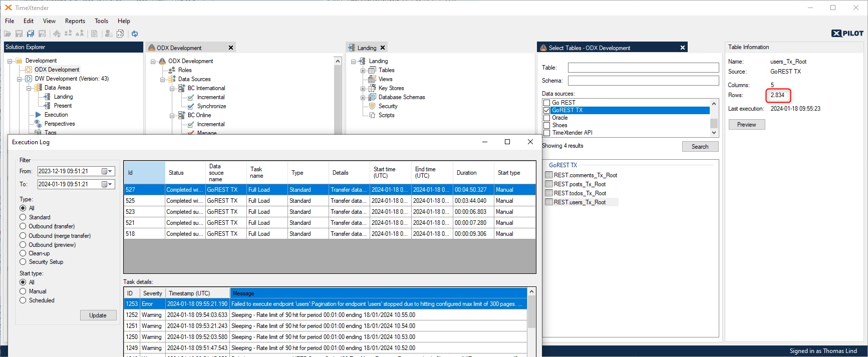This screenshot has height=357, width=868.
Task: Select the Scheduled start type radio button
Action: 23,300
